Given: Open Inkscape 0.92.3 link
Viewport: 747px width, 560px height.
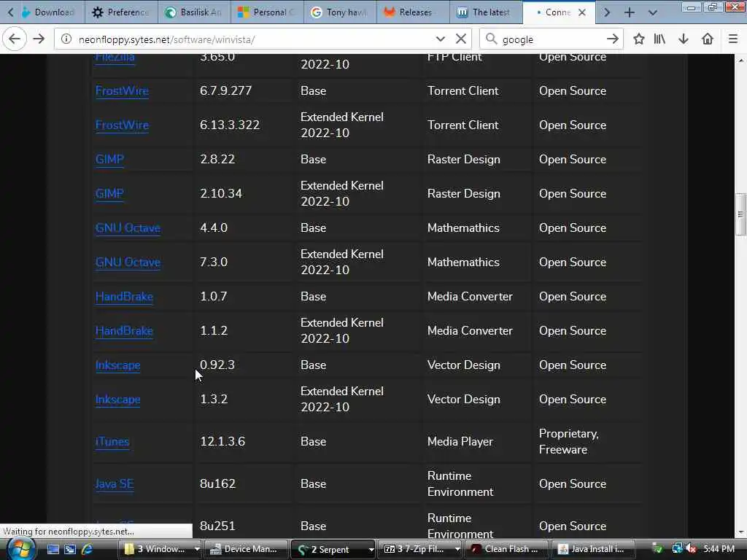Looking at the screenshot, I should [117, 365].
